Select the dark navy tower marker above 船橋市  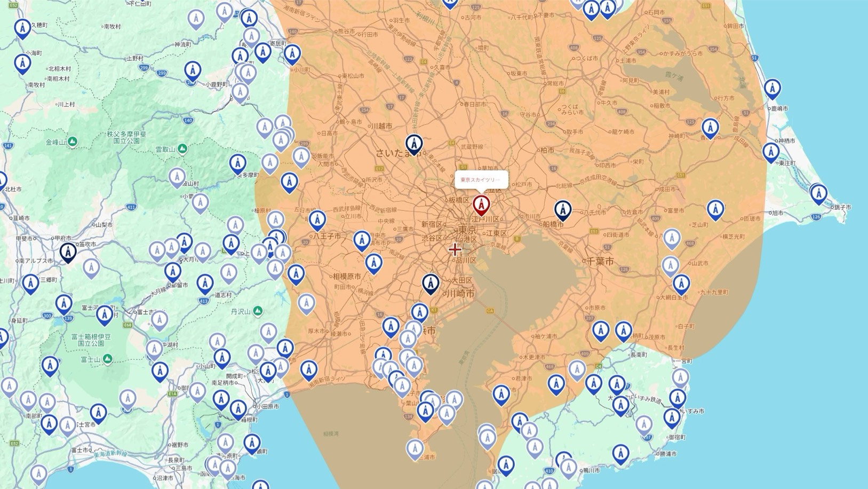pos(562,210)
